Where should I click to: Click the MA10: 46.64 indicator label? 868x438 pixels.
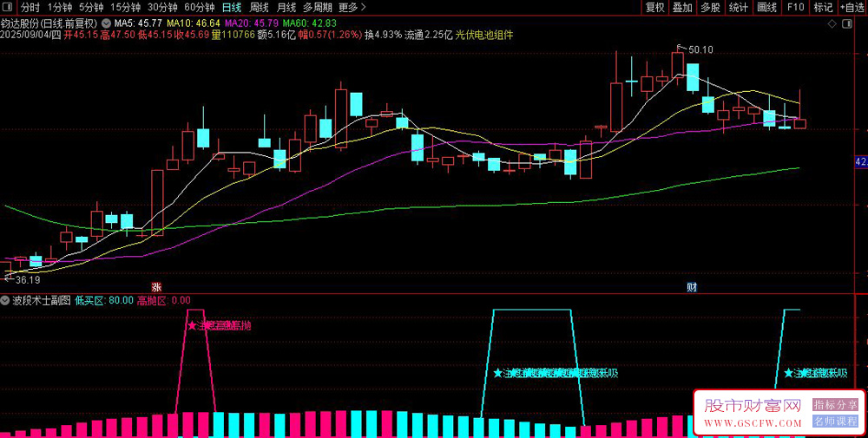(194, 23)
